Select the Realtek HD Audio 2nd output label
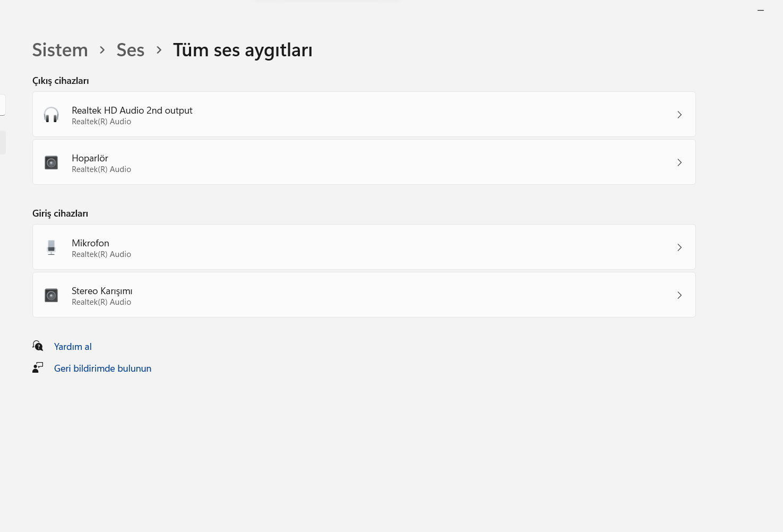 tap(132, 110)
